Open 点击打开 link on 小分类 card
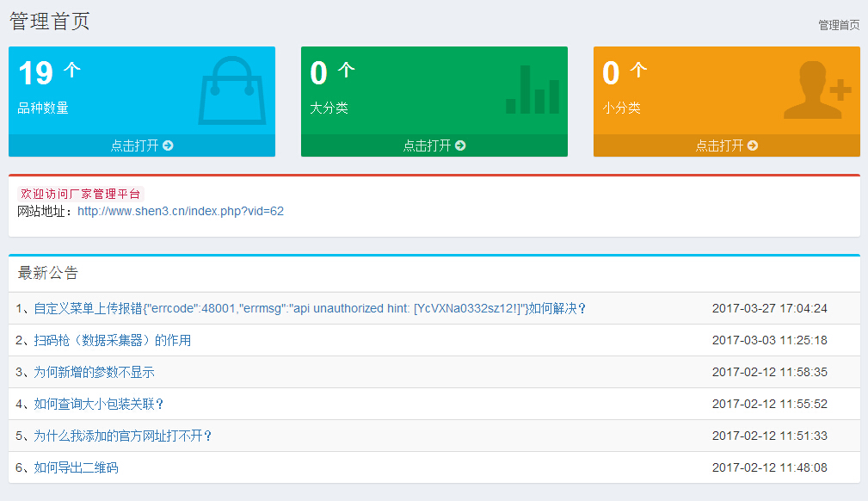The width and height of the screenshot is (868, 501). [726, 145]
